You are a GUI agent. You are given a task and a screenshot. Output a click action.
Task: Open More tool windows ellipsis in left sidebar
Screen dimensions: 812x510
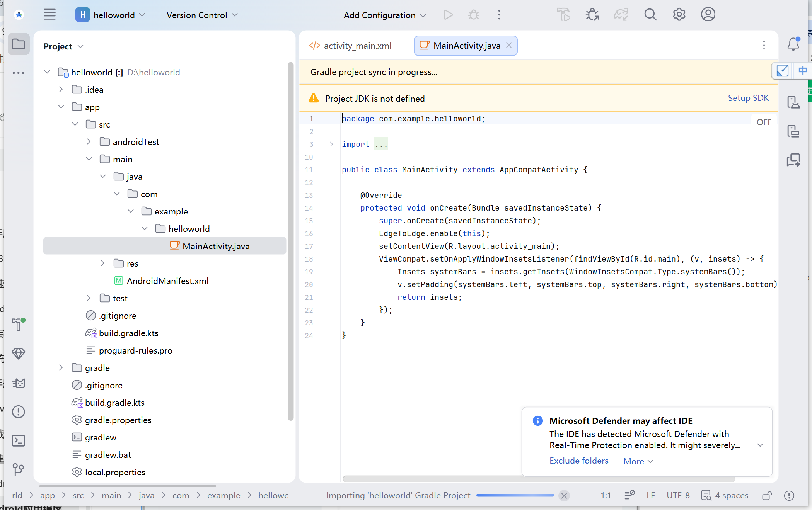tap(18, 73)
